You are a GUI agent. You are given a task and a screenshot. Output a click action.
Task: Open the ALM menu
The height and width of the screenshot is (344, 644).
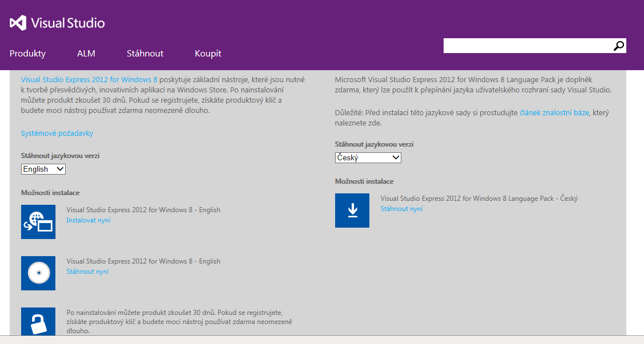tap(86, 54)
